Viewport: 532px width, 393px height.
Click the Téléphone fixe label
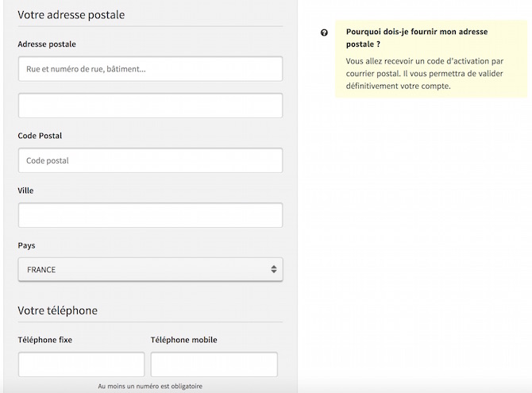coord(44,340)
